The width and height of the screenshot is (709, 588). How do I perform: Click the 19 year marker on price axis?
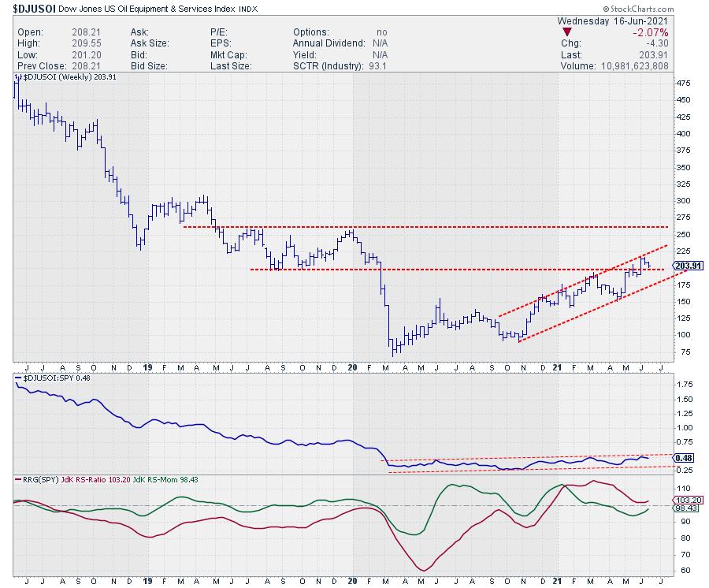[x=147, y=367]
